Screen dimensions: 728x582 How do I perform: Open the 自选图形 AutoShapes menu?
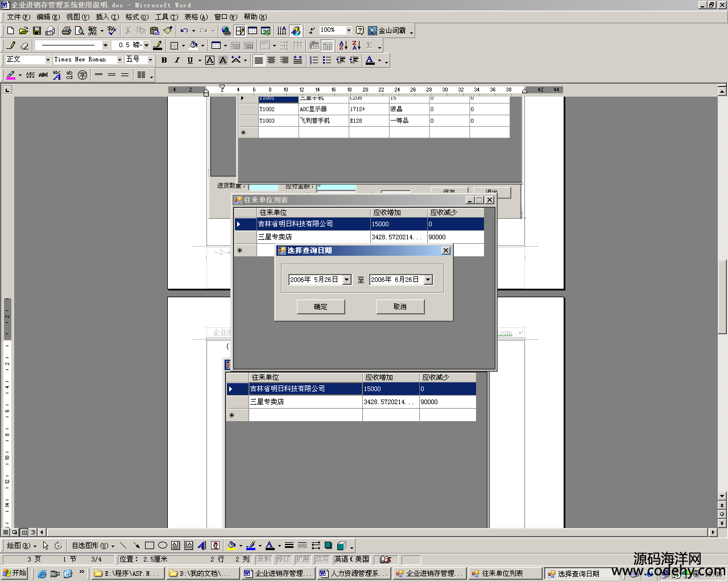click(x=93, y=546)
